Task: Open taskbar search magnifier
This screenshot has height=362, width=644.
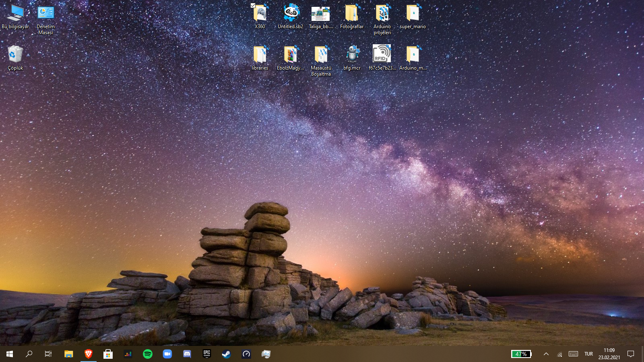Action: pyautogui.click(x=29, y=354)
